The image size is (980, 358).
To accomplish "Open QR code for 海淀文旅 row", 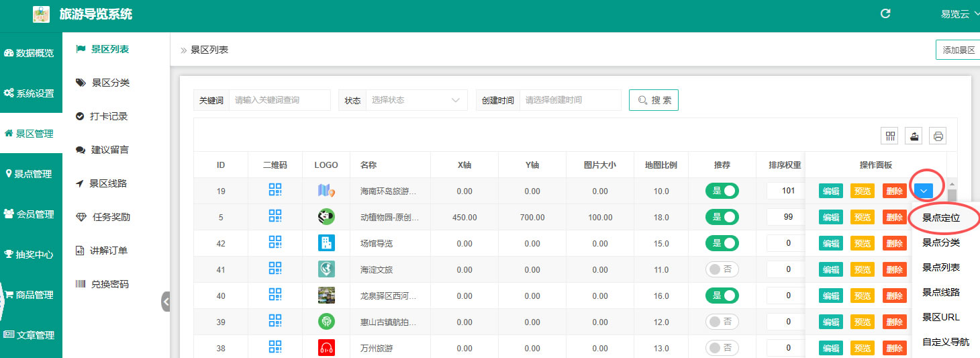I will (275, 269).
